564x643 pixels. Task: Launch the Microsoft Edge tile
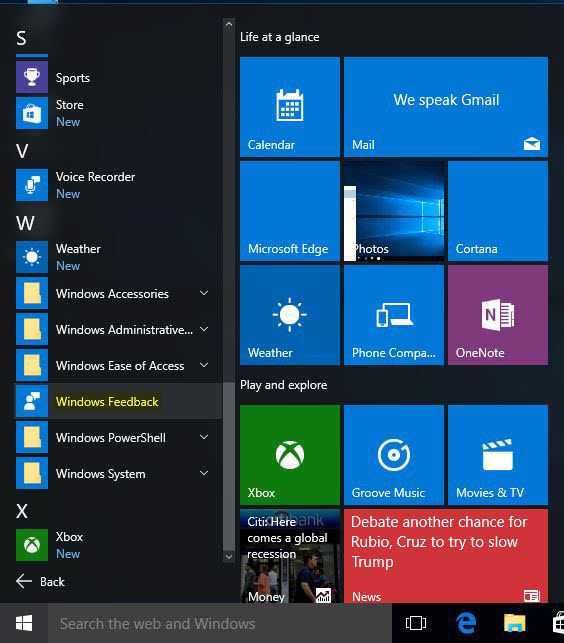(x=290, y=211)
